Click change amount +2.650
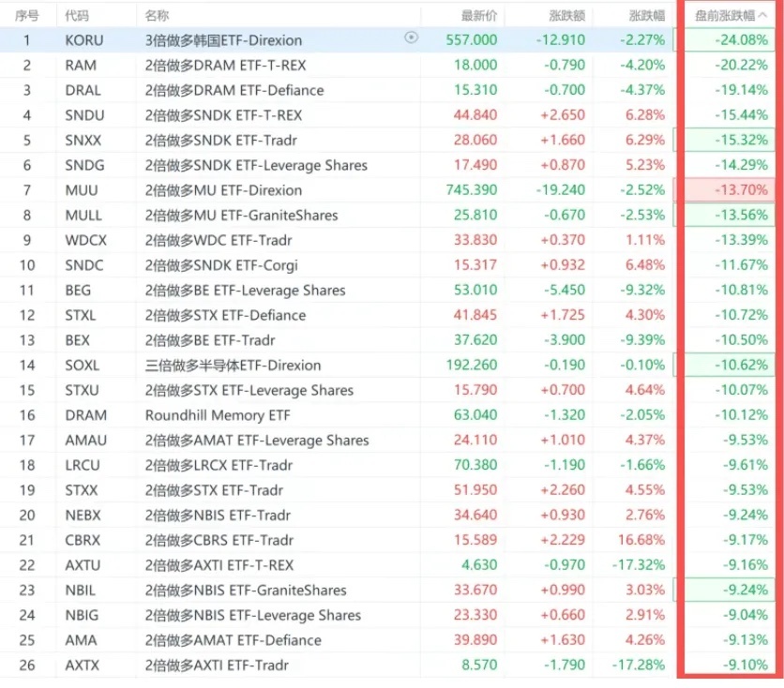The width and height of the screenshot is (784, 688). (x=563, y=115)
